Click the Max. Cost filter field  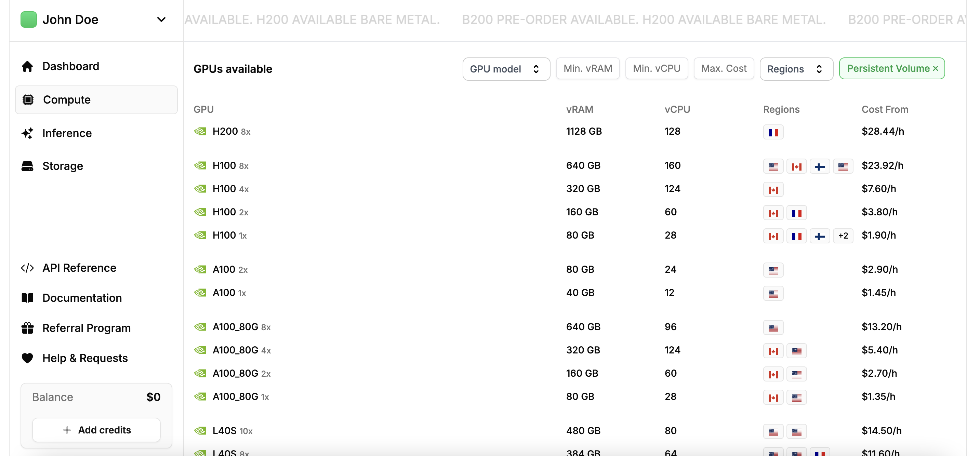[x=724, y=68]
